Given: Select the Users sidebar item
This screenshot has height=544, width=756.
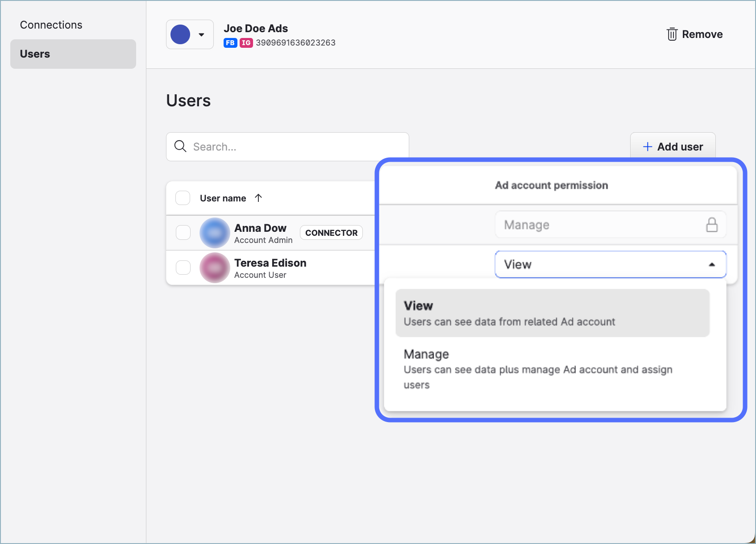Looking at the screenshot, I should click(73, 54).
